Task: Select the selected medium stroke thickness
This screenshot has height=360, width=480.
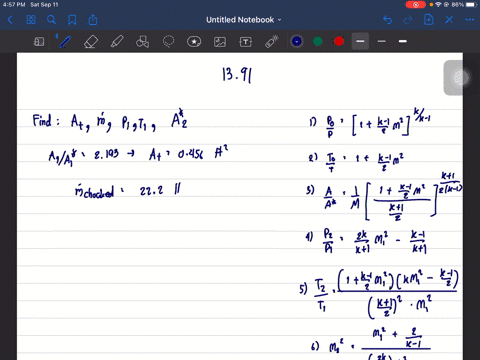Action: 360,41
